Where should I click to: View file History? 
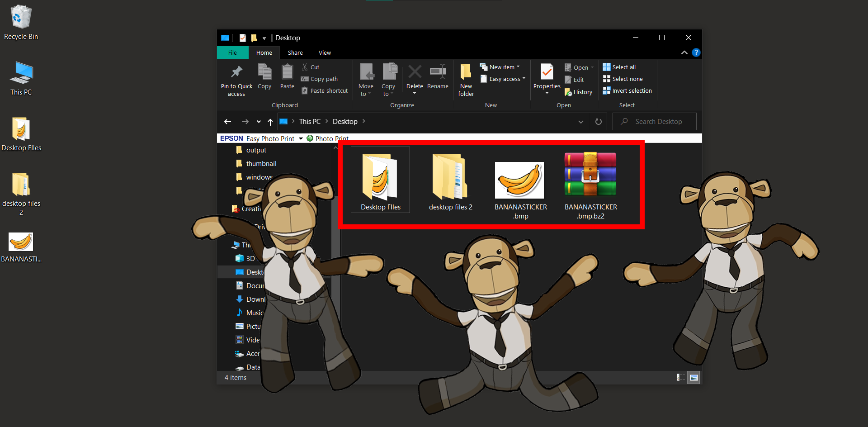point(579,92)
